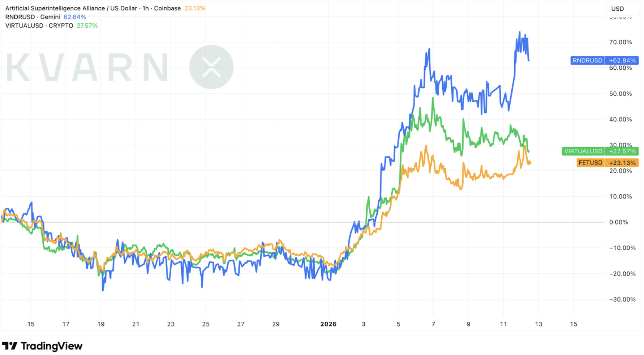Click the orange FETUSD last-value dot
The image size is (644, 355).
point(529,163)
